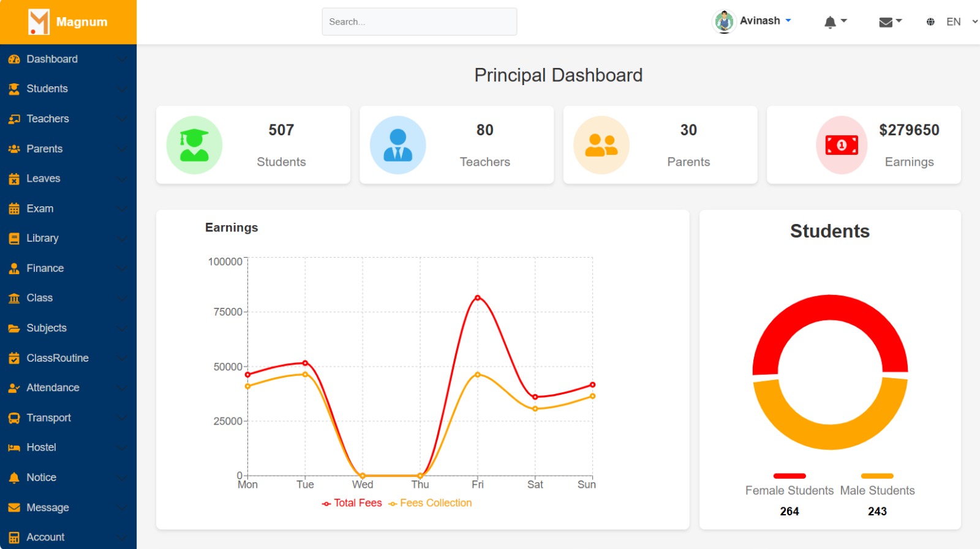Toggle Female Students legend entry

tap(789, 490)
